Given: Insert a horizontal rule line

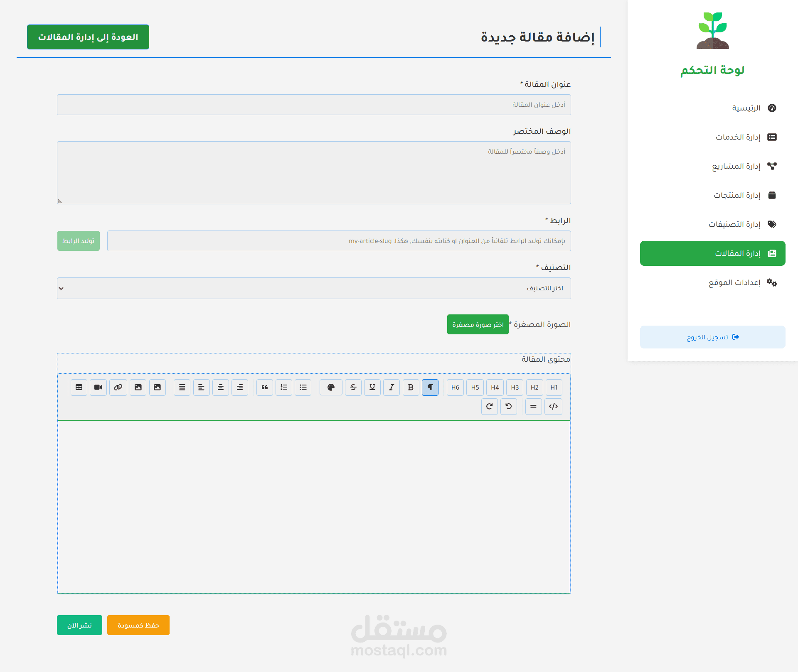Looking at the screenshot, I should pyautogui.click(x=533, y=407).
